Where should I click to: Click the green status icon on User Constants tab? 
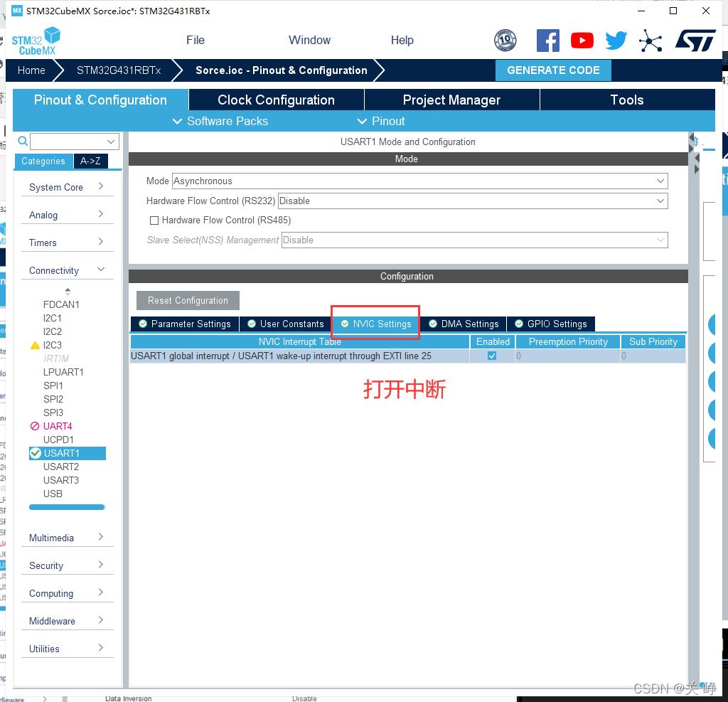pyautogui.click(x=252, y=324)
